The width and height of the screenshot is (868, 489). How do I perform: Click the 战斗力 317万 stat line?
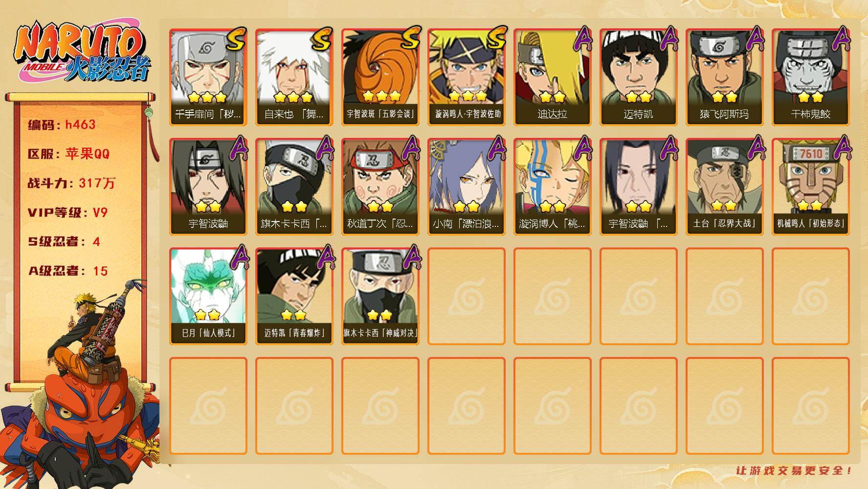[71, 183]
